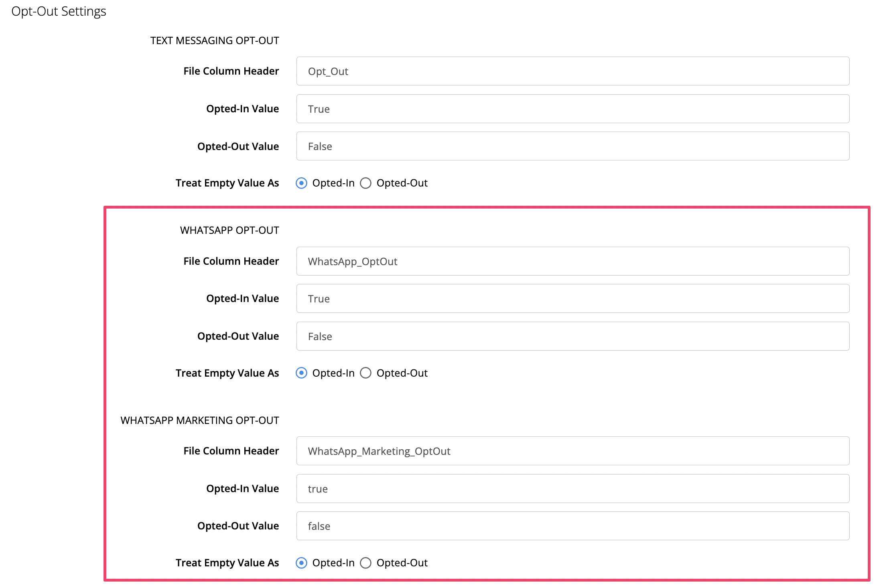The width and height of the screenshot is (885, 588).
Task: Click the Opt-Out Settings heading
Action: tap(59, 11)
